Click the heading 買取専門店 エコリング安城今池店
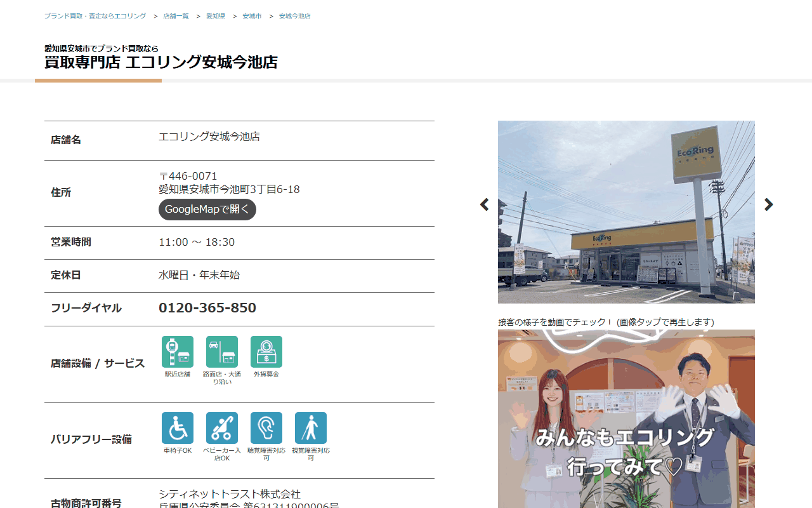 point(161,62)
